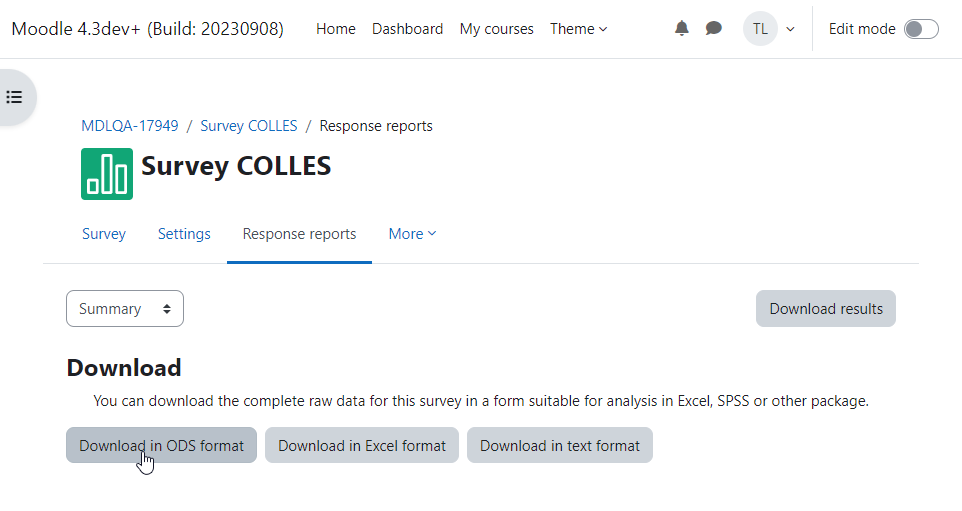Click Download in Excel format
The image size is (962, 511).
(x=362, y=445)
